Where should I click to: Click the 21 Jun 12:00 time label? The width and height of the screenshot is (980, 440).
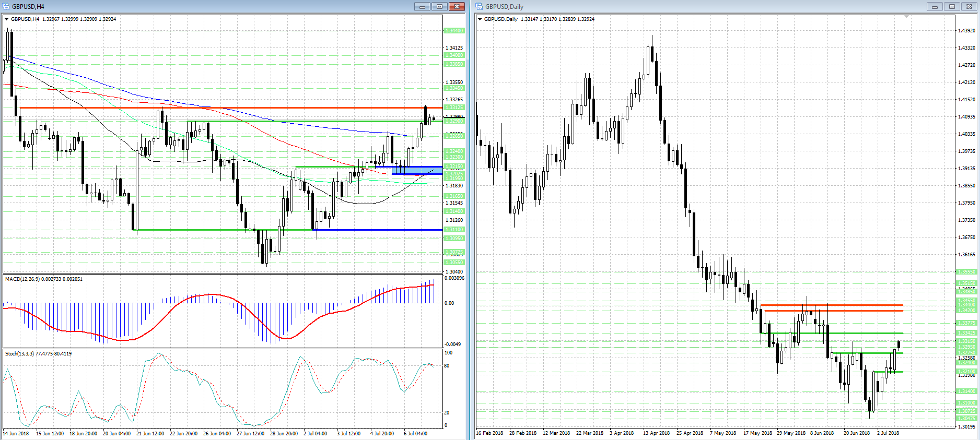pos(150,434)
